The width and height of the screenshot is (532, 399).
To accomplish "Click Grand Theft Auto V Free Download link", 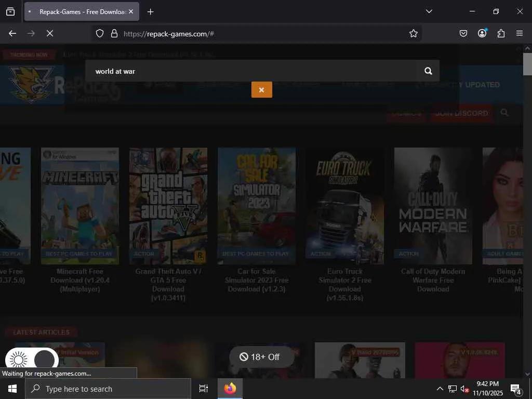I will [x=168, y=285].
